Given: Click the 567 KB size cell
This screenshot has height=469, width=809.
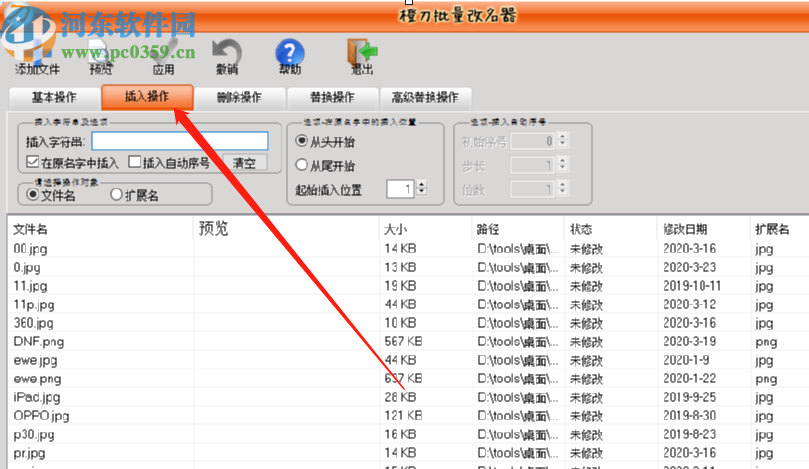Looking at the screenshot, I should pos(403,342).
